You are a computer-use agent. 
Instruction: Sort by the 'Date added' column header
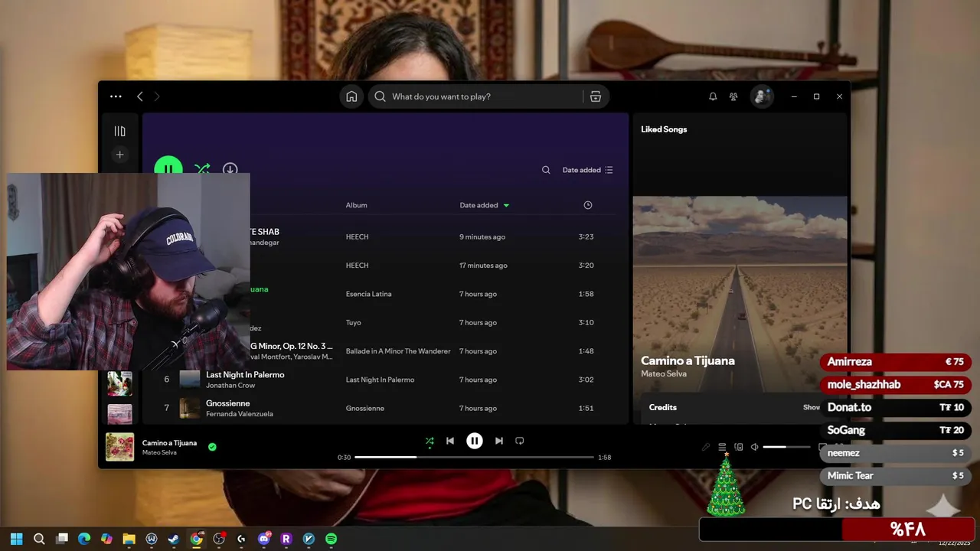pos(484,205)
